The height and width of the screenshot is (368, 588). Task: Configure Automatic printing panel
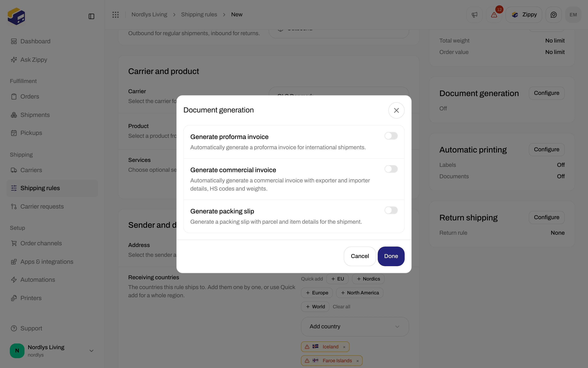click(546, 150)
